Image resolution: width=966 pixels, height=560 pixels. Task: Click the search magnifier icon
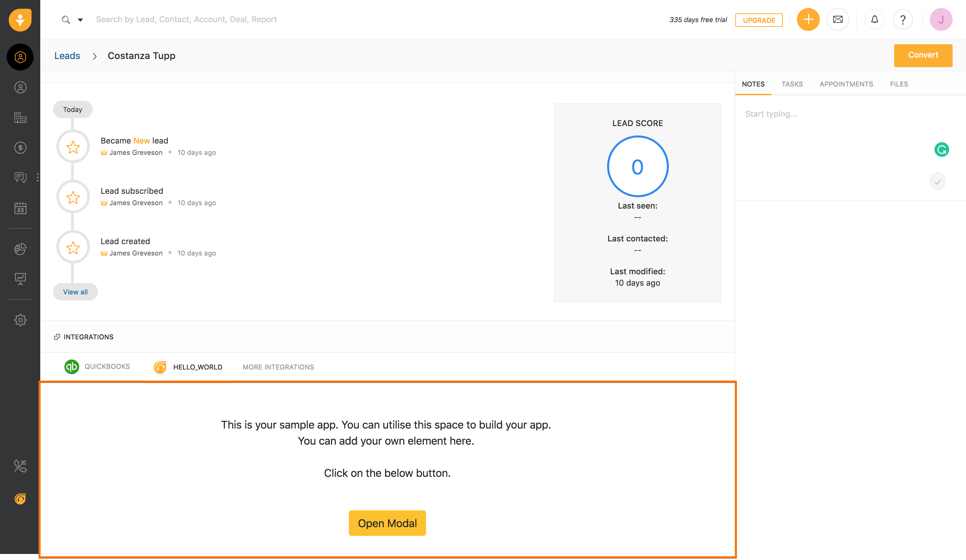tap(66, 19)
